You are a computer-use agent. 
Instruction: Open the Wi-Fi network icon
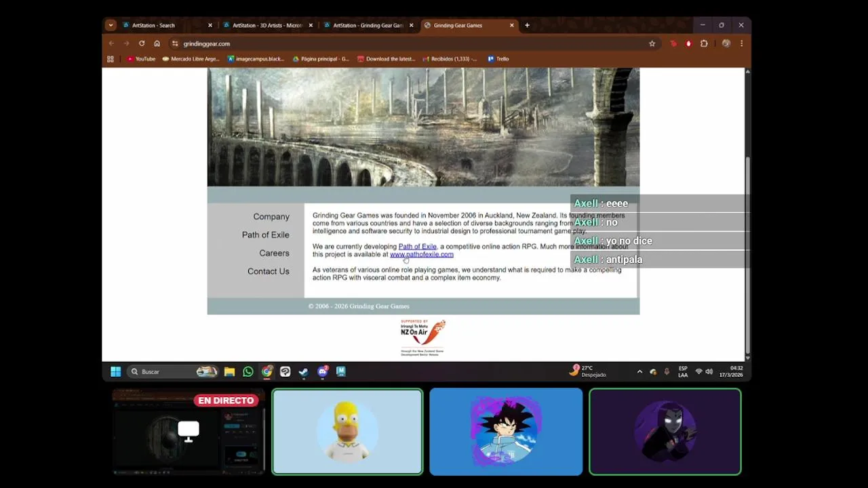698,371
